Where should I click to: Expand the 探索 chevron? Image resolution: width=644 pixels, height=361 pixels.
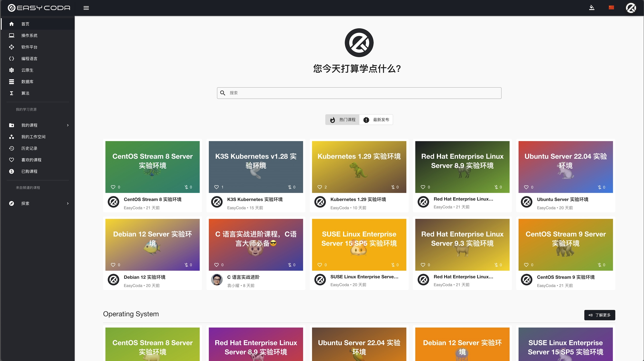[68, 203]
